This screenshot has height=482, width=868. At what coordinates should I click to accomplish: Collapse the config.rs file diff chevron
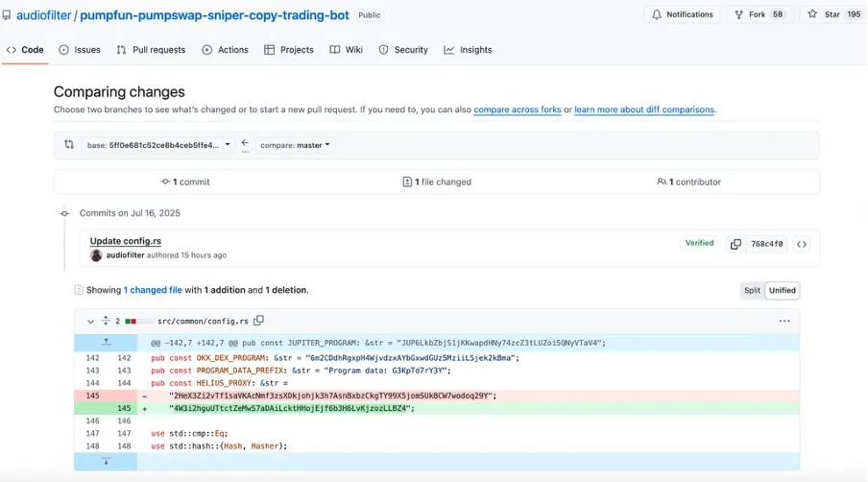[91, 321]
